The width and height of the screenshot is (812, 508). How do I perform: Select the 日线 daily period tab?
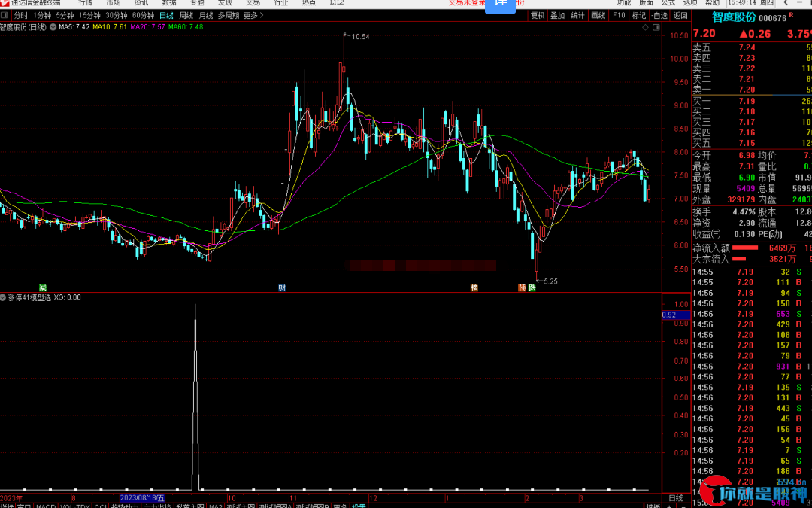(166, 16)
